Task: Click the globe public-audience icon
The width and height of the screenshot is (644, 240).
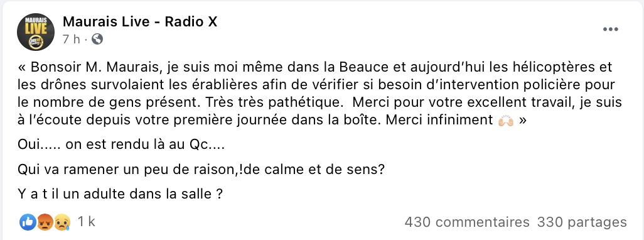Action: [97, 39]
